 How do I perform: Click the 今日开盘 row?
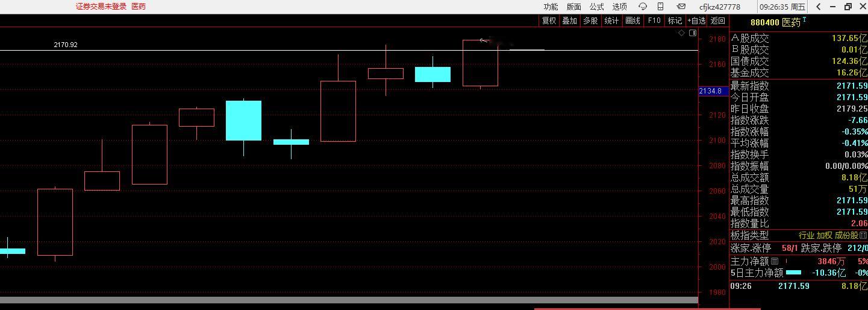[x=799, y=97]
